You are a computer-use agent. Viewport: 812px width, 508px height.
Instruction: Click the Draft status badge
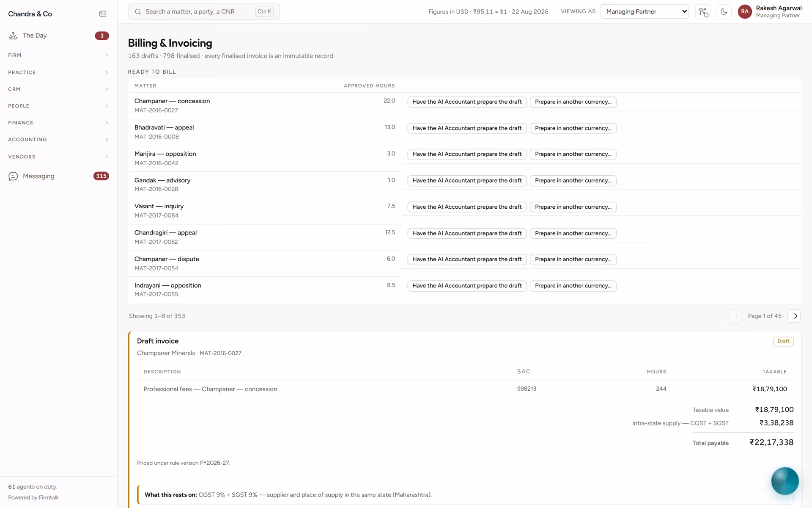pyautogui.click(x=783, y=341)
